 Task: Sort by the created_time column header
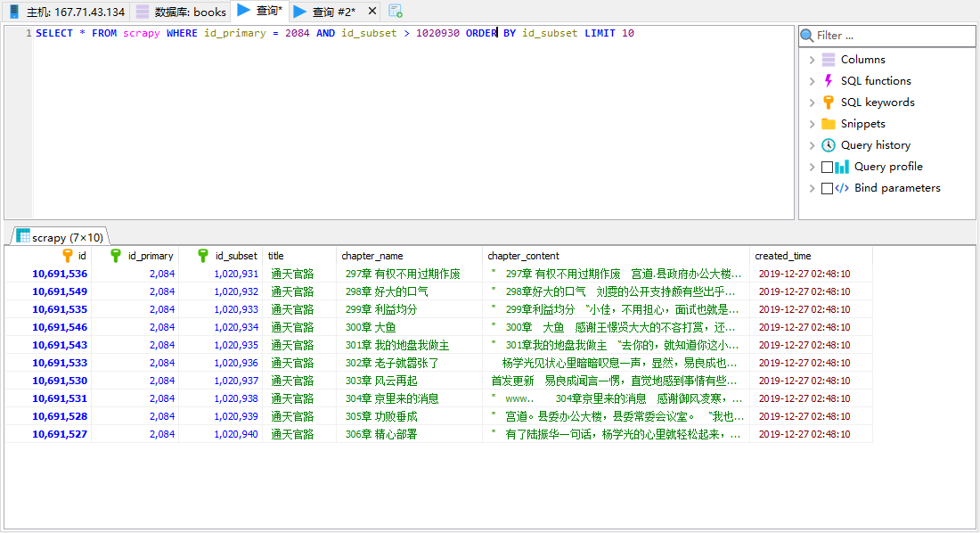(811, 256)
